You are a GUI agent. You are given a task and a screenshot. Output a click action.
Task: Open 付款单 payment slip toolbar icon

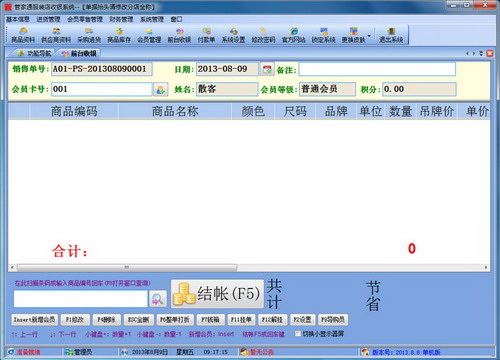(206, 35)
